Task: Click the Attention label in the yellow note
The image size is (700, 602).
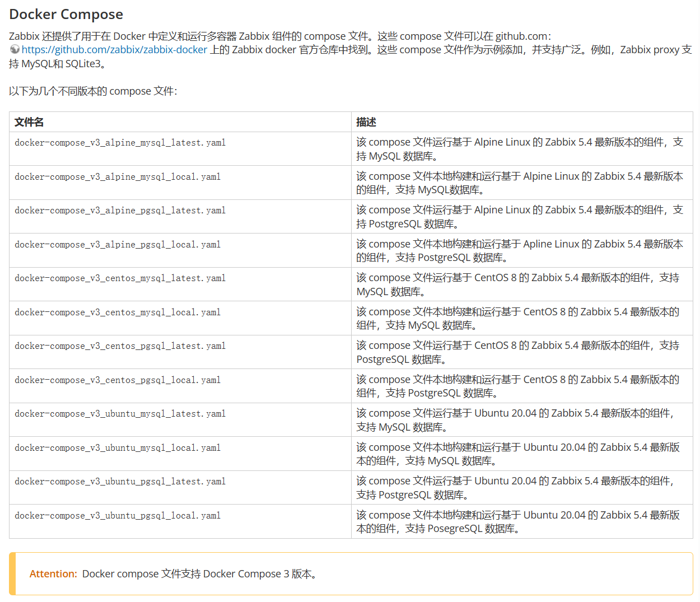Action: (x=53, y=574)
